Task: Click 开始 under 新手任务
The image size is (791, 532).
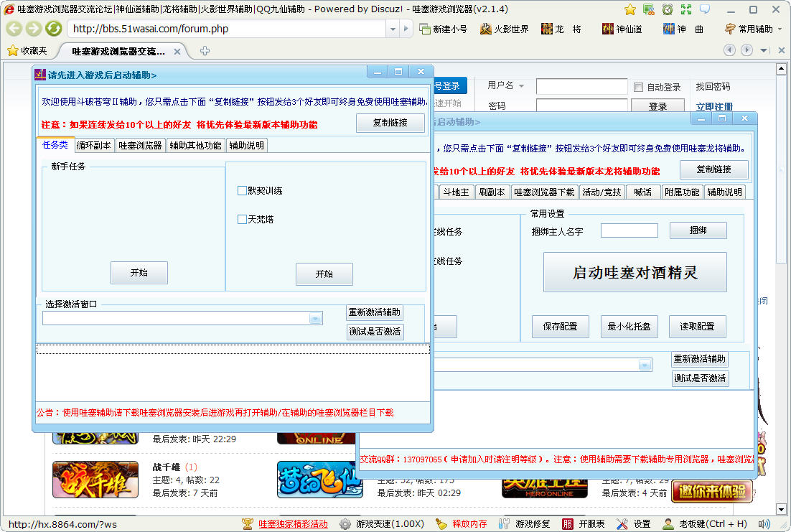Action: [139, 273]
